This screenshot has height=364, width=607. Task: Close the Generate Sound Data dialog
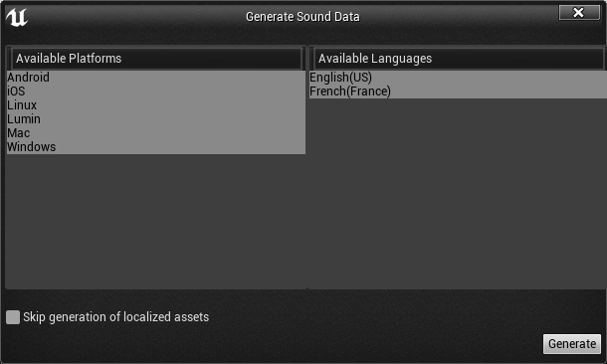click(579, 13)
